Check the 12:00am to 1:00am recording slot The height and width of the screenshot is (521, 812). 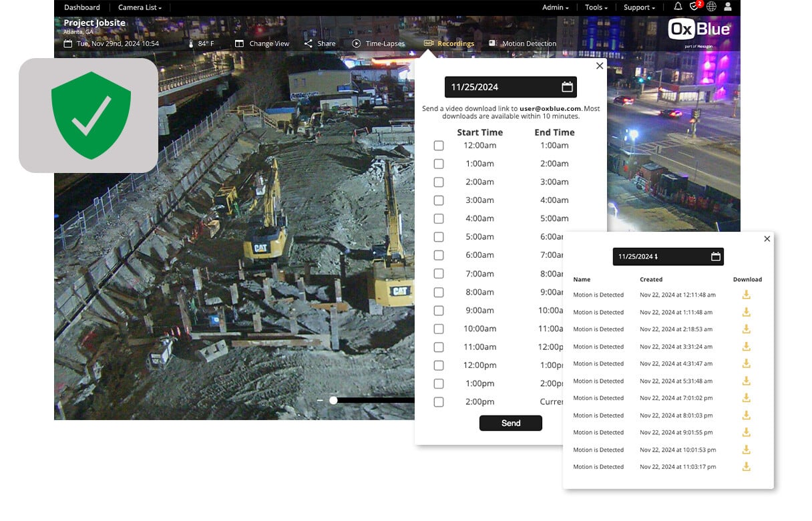tap(439, 145)
